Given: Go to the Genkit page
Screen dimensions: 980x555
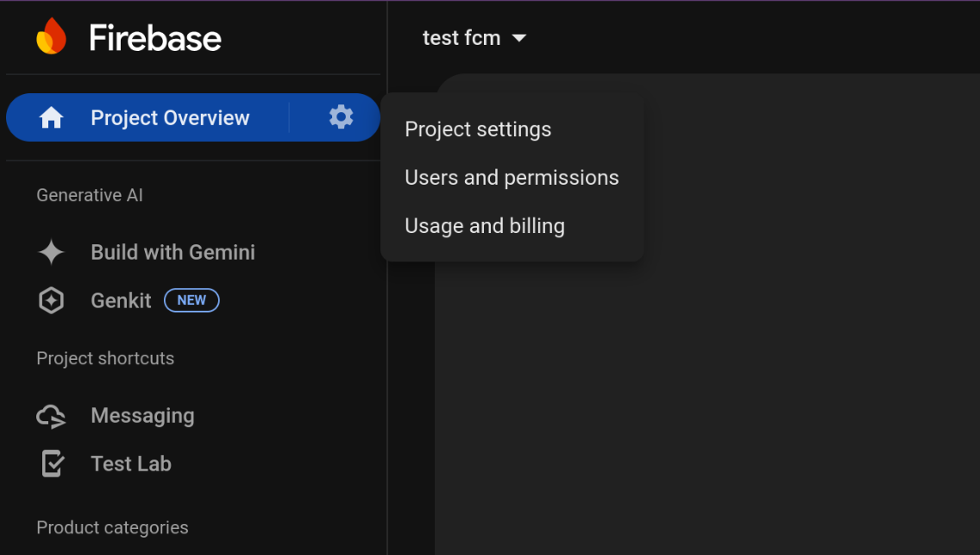Looking at the screenshot, I should point(121,300).
